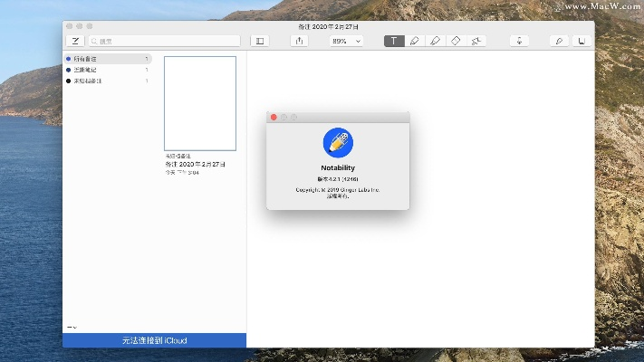
Task: Select the Text tool
Action: coord(394,41)
